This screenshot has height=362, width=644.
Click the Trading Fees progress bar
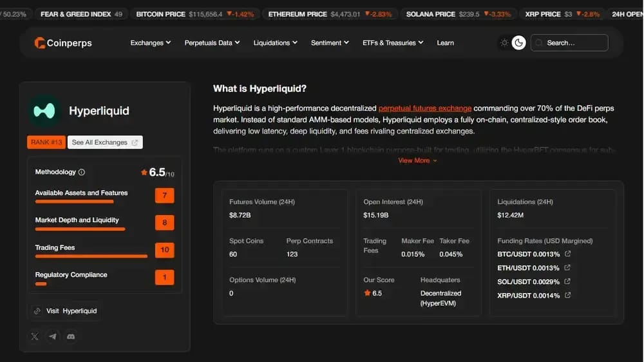coord(91,256)
